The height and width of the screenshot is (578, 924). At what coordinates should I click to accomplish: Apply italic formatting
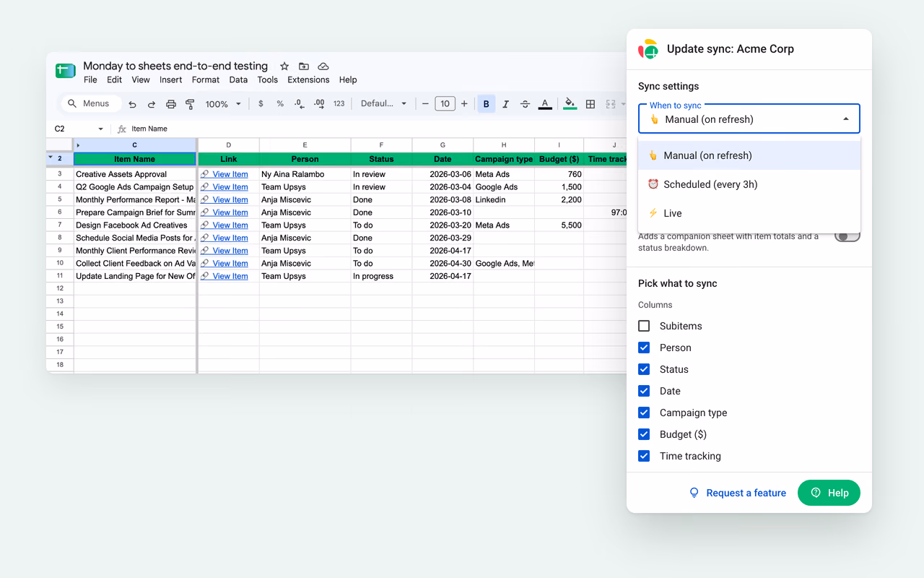[506, 104]
